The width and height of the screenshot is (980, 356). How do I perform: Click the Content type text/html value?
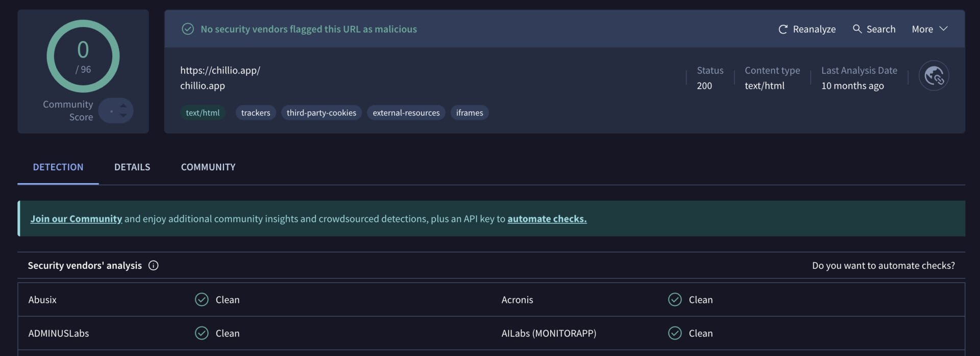click(x=765, y=86)
